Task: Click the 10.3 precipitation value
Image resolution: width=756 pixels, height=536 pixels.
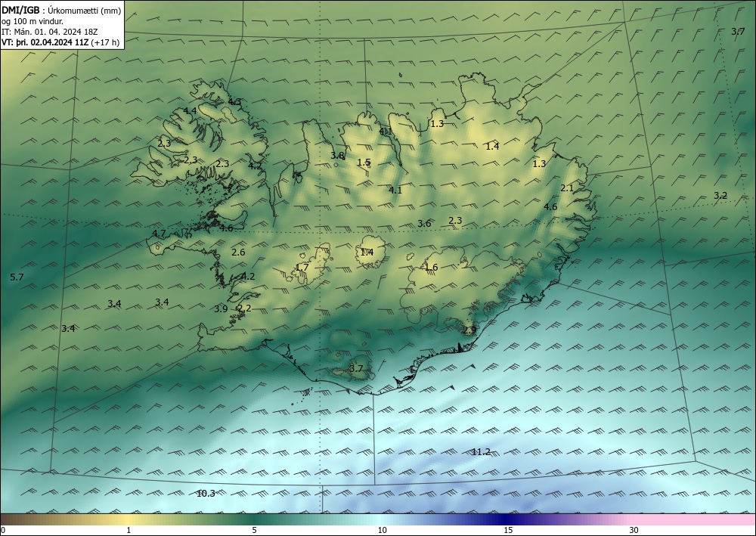Action: point(206,494)
